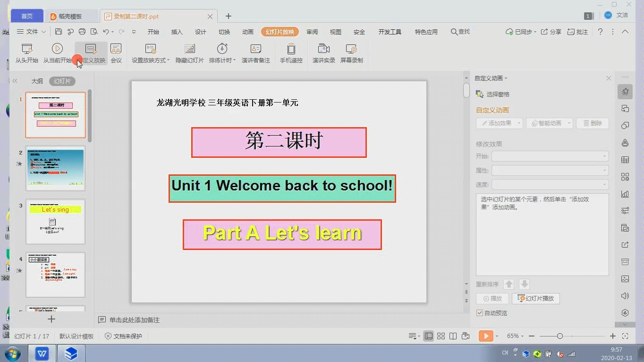Viewport: 644px width, 362px height.
Task: Click 智能动画 smart animation button
Action: click(549, 123)
